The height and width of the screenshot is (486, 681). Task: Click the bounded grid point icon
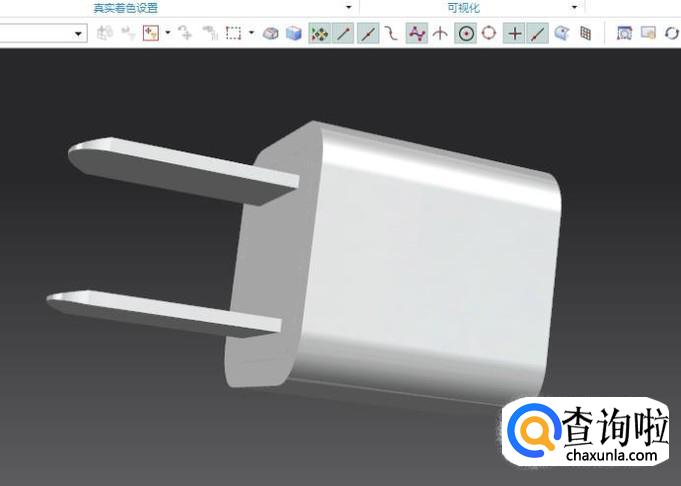pyautogui.click(x=586, y=33)
